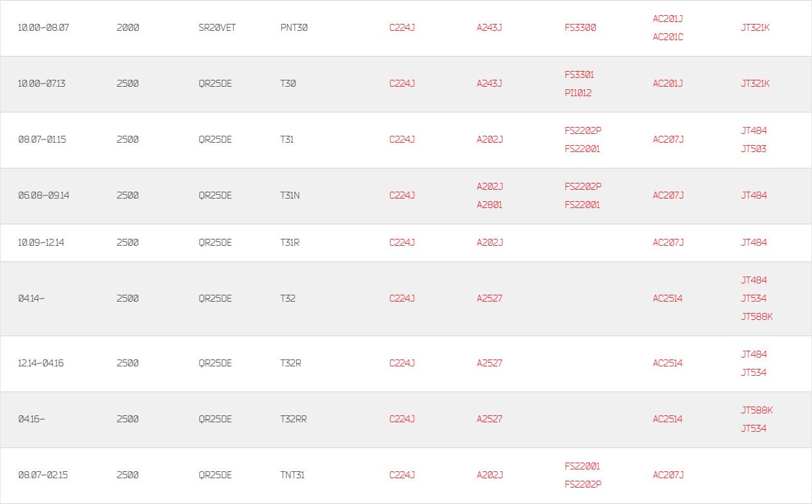
Task: Open A2527 link in T32RR row
Action: 489,419
